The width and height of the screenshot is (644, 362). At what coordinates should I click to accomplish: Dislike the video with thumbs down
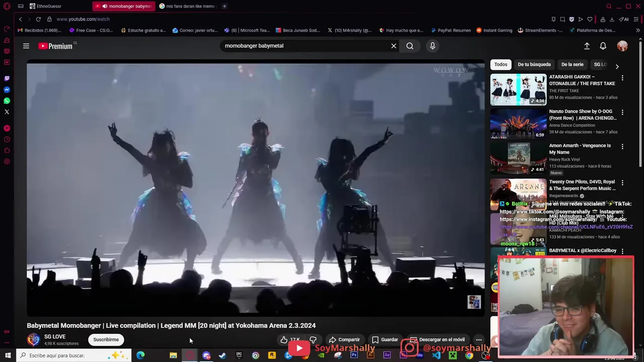tap(313, 340)
